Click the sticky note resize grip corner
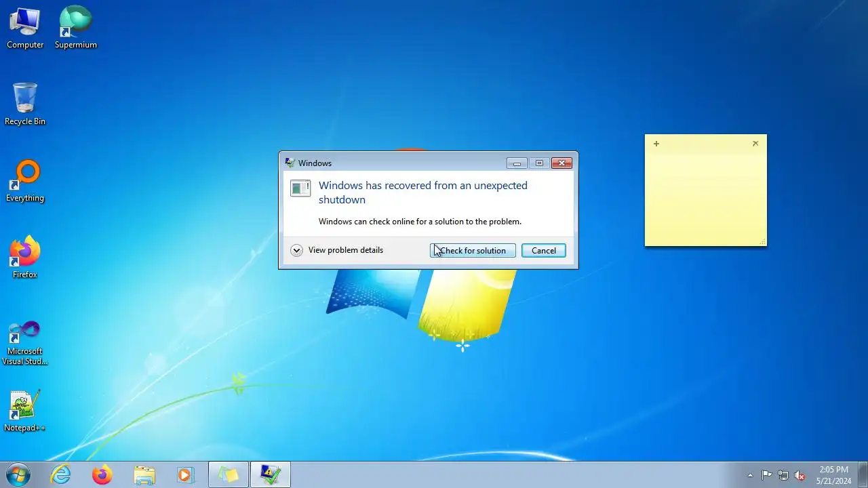 (x=763, y=242)
